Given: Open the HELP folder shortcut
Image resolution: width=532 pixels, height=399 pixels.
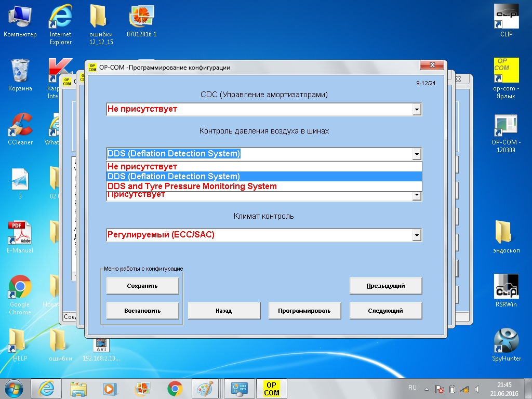Looking at the screenshot, I should pos(20,345).
